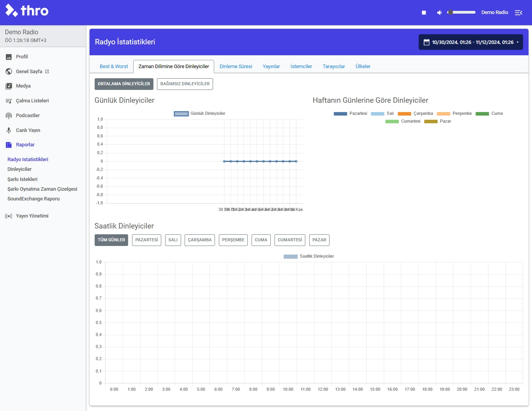
Task: Click the thro logo in header
Action: (27, 11)
